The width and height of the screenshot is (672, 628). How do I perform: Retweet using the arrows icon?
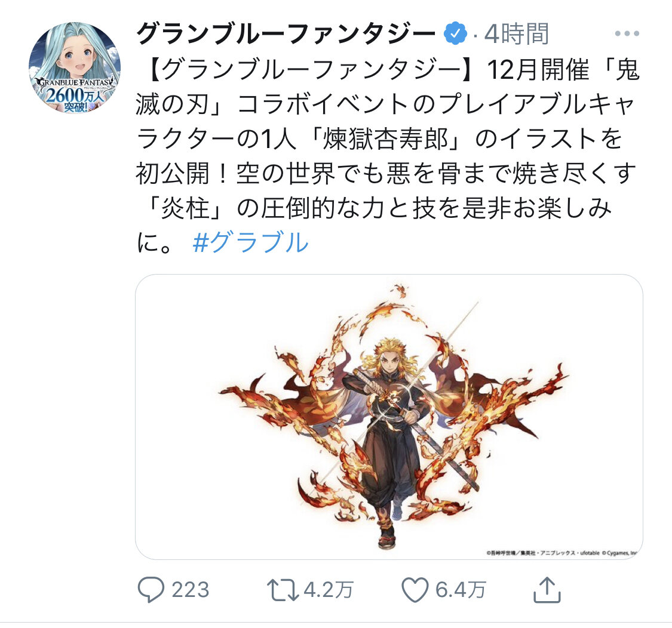(283, 590)
